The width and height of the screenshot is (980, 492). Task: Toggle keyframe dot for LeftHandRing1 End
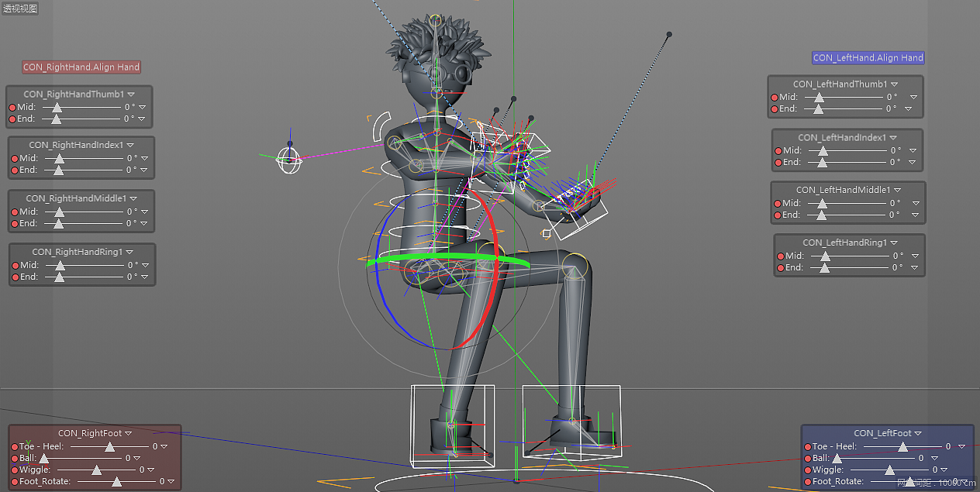781,267
